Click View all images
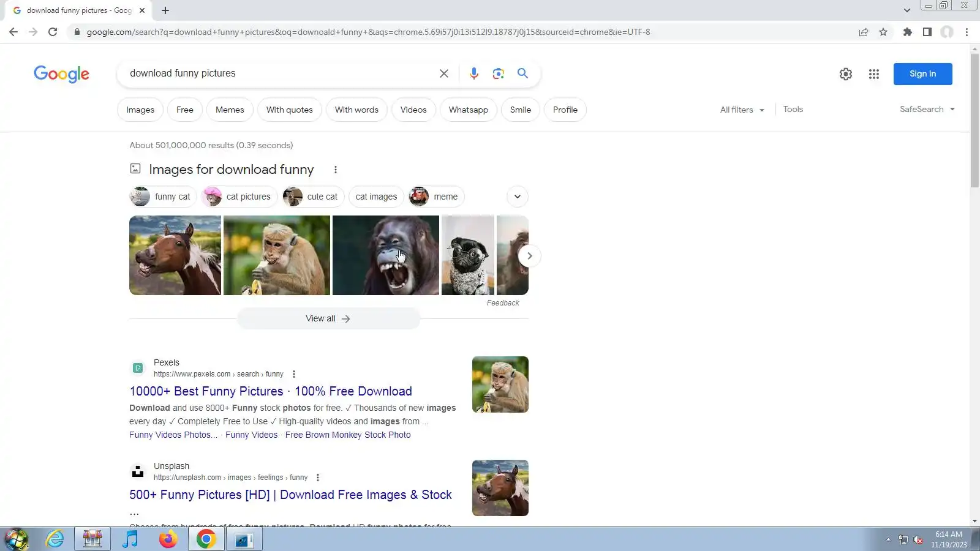 (x=329, y=318)
